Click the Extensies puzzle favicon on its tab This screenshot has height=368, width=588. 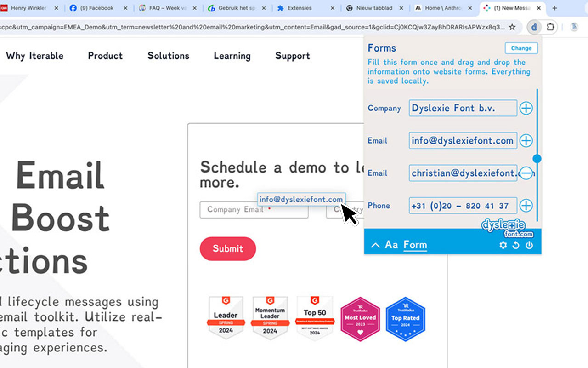(x=280, y=8)
